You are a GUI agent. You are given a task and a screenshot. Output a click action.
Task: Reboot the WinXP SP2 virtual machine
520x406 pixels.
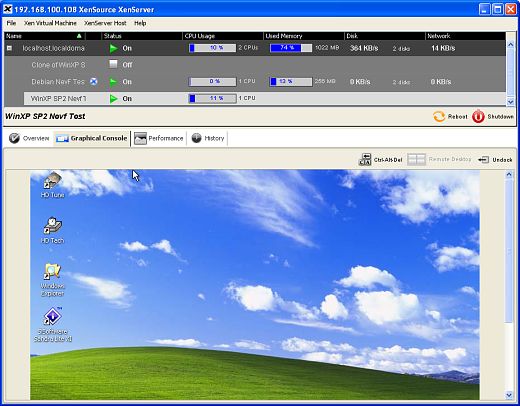pos(450,116)
